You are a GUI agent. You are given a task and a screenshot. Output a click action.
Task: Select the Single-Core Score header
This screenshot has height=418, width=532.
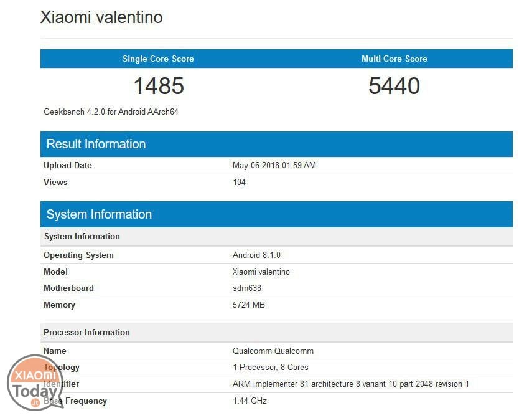(158, 59)
